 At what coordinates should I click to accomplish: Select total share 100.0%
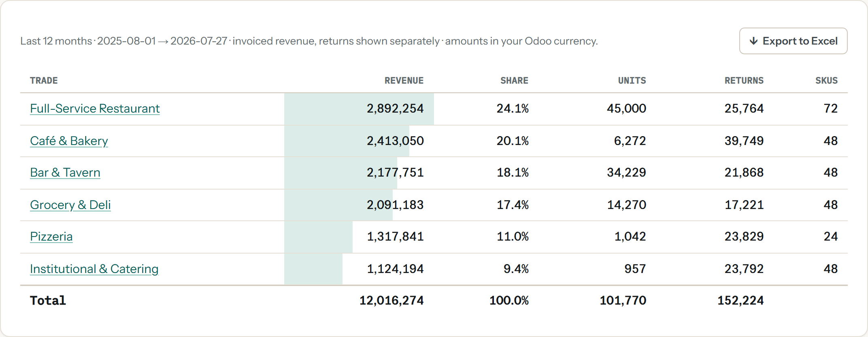click(509, 301)
